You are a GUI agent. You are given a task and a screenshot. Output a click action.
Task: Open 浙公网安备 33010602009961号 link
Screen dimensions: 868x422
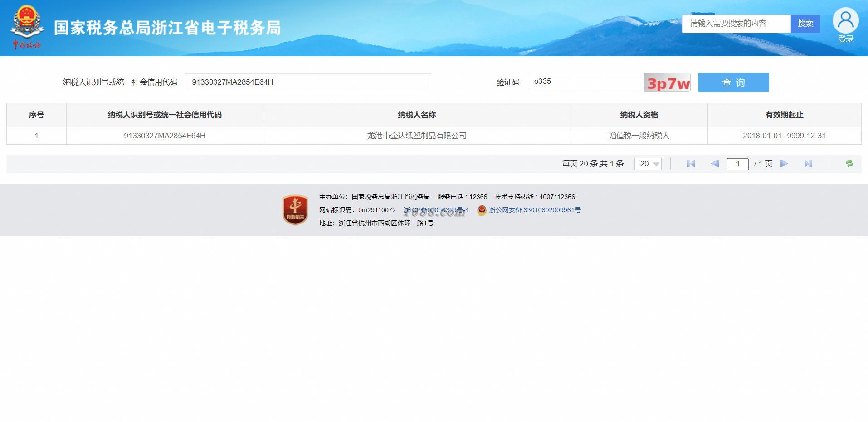(x=535, y=210)
